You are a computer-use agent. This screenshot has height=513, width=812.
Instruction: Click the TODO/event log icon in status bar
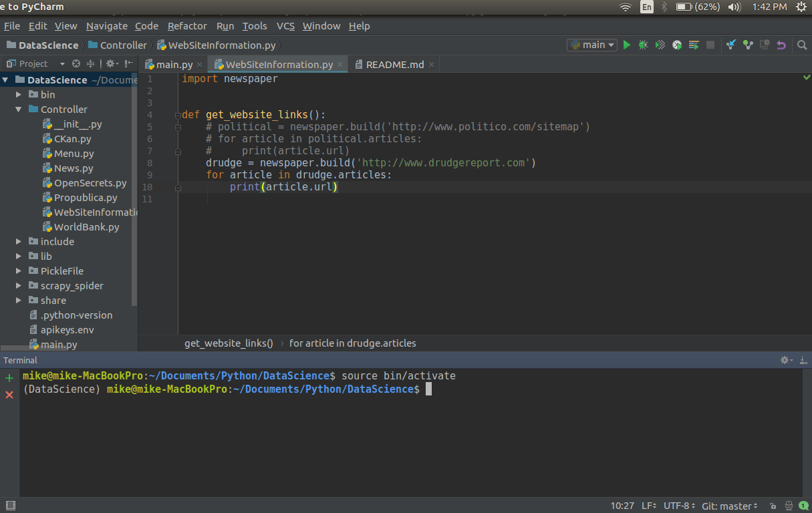coord(803,506)
